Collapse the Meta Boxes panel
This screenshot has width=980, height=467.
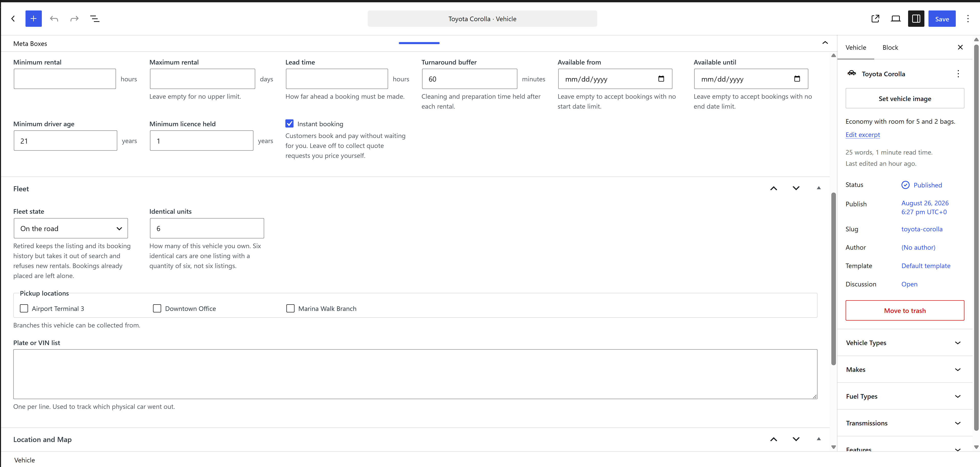825,43
